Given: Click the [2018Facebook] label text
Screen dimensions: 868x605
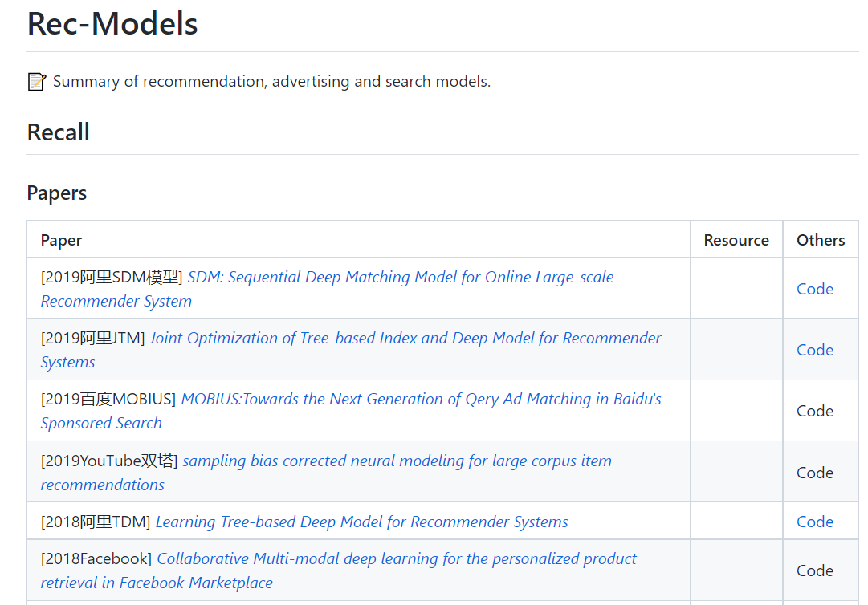Looking at the screenshot, I should point(96,558).
